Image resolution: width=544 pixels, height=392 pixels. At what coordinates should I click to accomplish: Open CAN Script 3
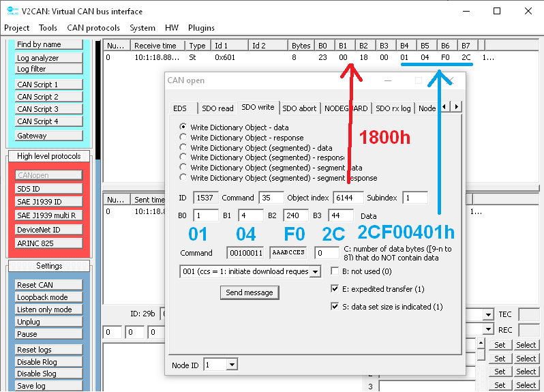tap(48, 109)
